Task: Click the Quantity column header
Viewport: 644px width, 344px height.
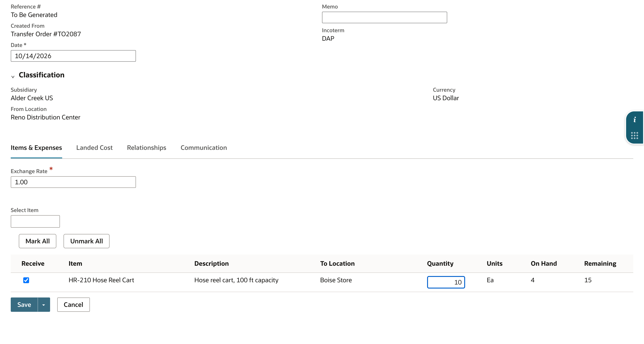Action: [x=440, y=263]
